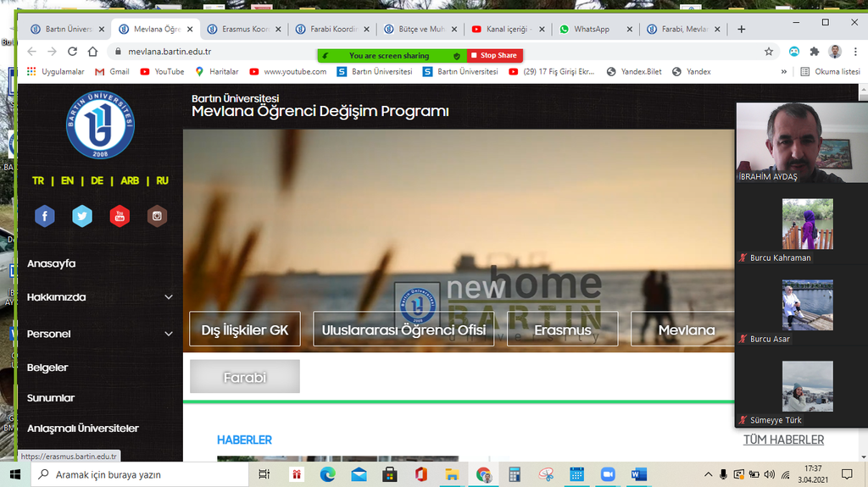Click the Bartın Üniversitesi logo
This screenshot has height=487, width=868.
pos(100,125)
